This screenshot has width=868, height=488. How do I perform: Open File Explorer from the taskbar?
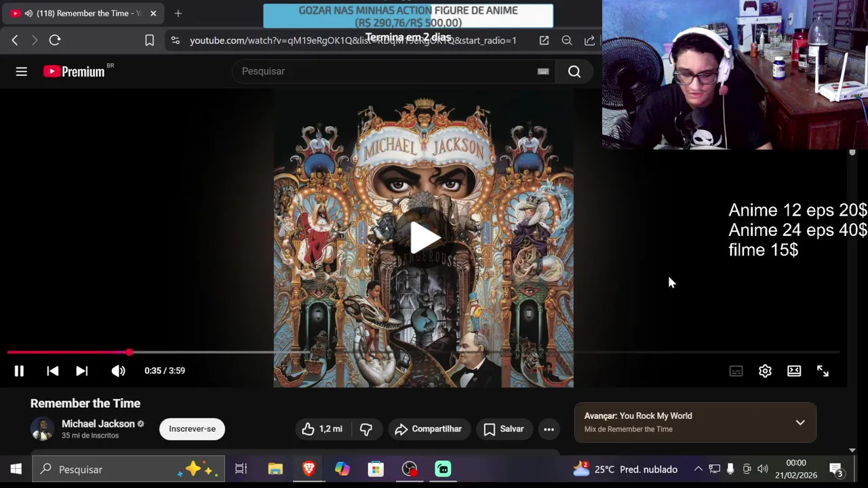coord(275,469)
